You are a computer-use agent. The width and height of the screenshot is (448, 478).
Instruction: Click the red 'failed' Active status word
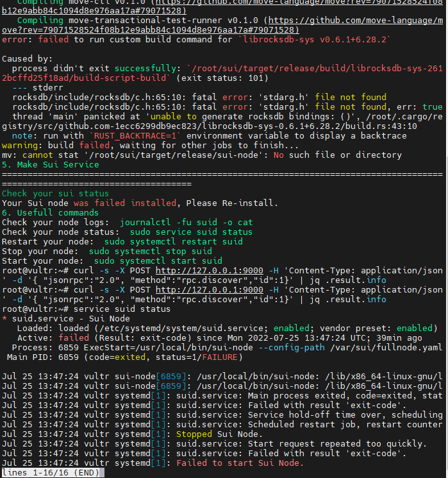tap(74, 338)
